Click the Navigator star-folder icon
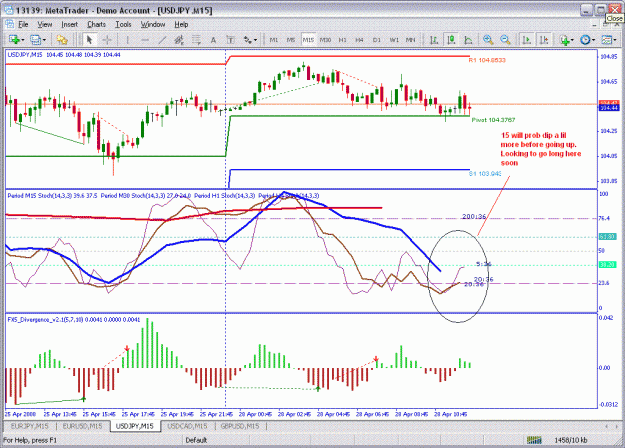Viewport: 625px width, 448px height. [62, 40]
